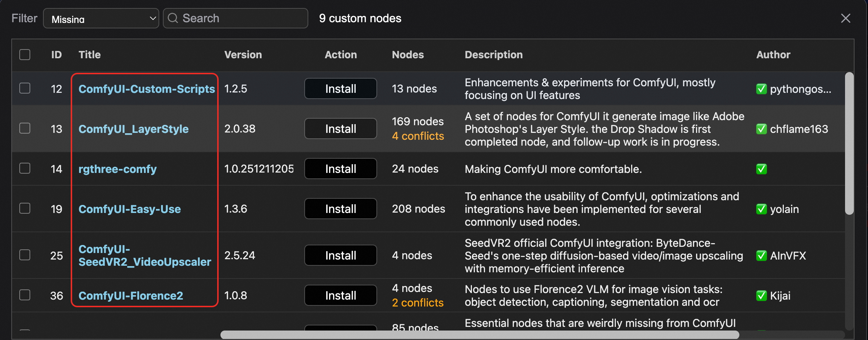The height and width of the screenshot is (340, 868).
Task: Click the green check beside chflame163
Action: click(x=762, y=129)
